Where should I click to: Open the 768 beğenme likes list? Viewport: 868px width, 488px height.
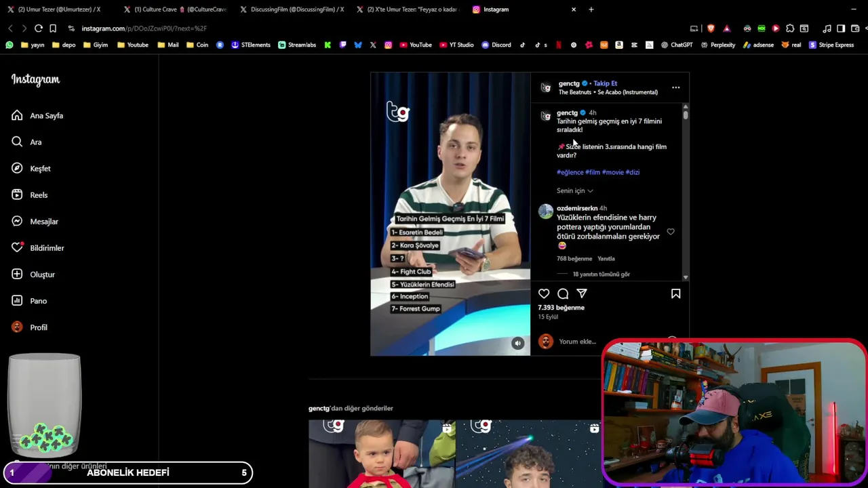tap(574, 259)
